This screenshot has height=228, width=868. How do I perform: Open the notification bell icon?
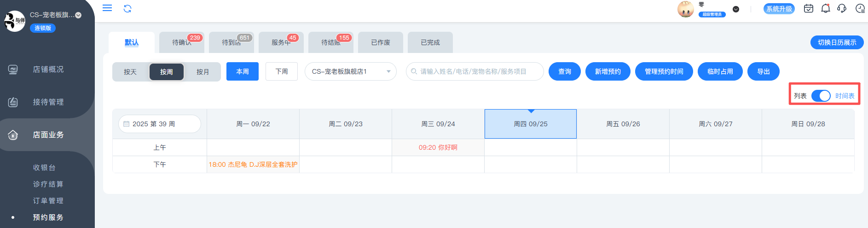tap(825, 8)
